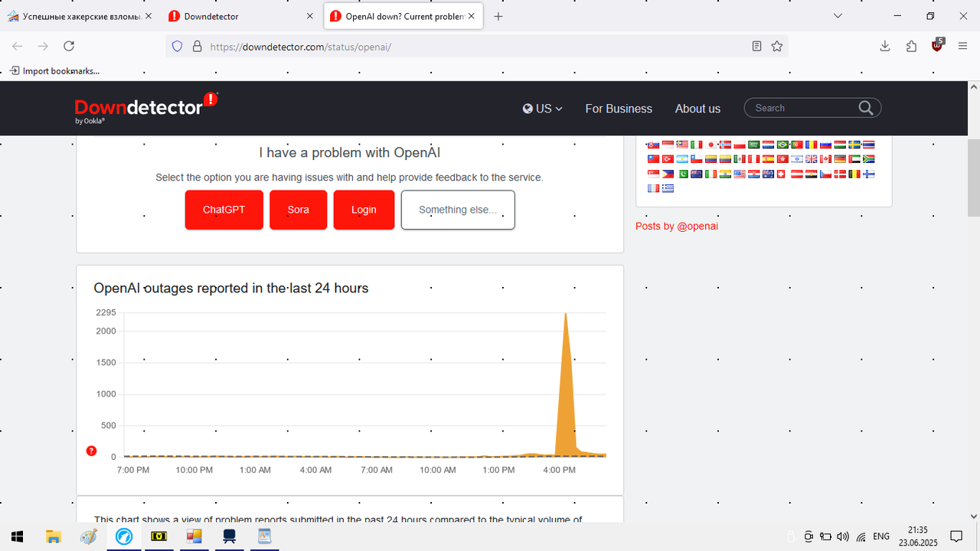Reload the current page
980x551 pixels.
[x=69, y=46]
